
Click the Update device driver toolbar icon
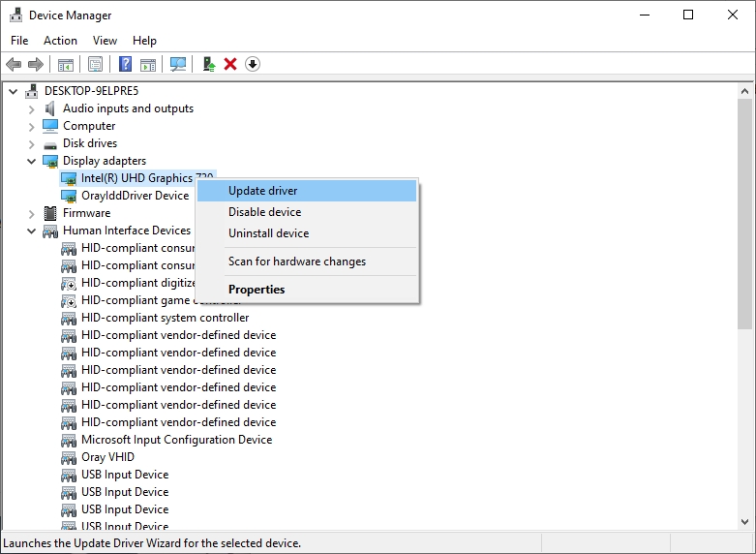tap(208, 64)
